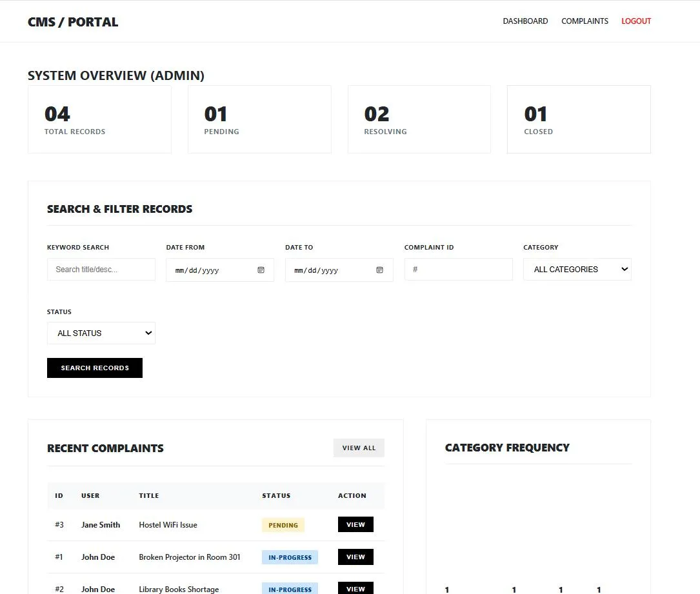This screenshot has height=594, width=700.
Task: Select the Pending count stat card
Action: coord(259,120)
